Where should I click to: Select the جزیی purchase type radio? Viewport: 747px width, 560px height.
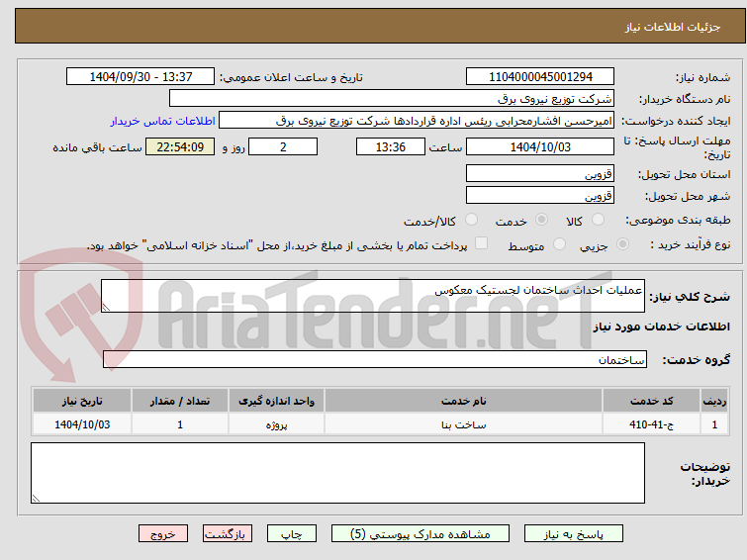[622, 244]
